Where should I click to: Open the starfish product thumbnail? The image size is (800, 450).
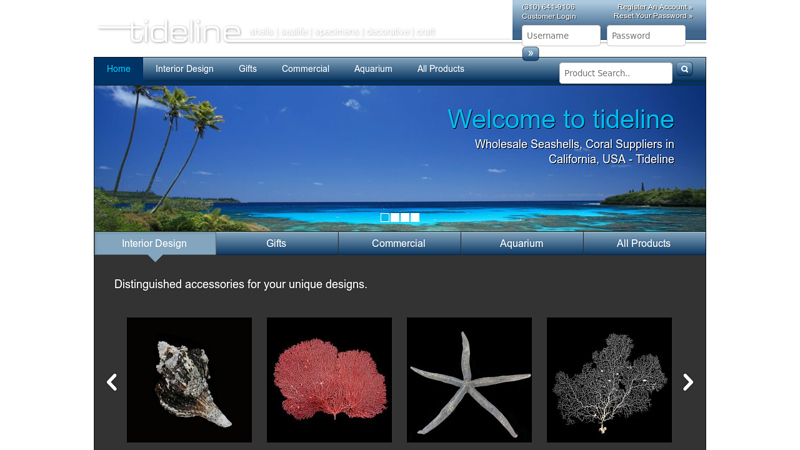469,380
